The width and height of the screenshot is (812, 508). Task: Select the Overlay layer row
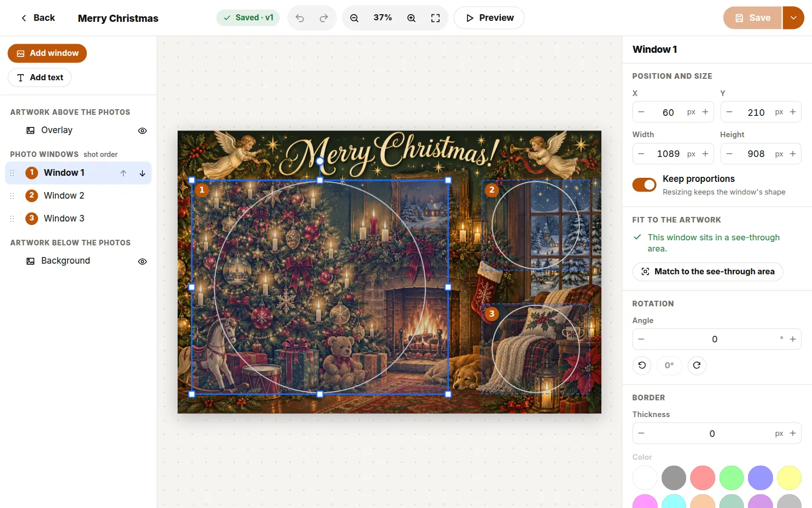coord(78,131)
